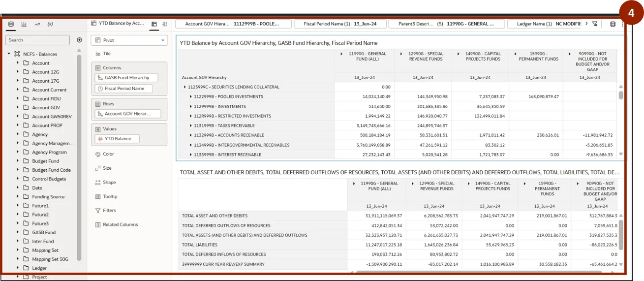Viewport: 644px width, 281px height.
Task: Open the Pivot visualization type dropdown
Action: pyautogui.click(x=130, y=40)
